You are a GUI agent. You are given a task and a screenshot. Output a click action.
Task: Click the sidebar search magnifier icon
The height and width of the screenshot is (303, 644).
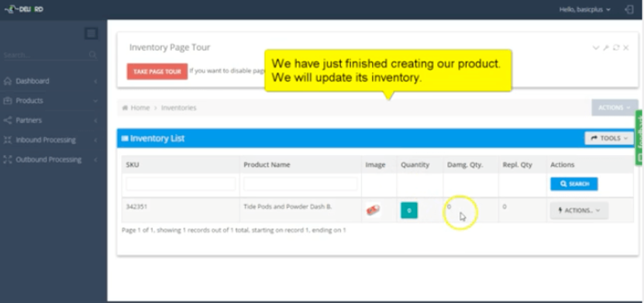[x=93, y=54]
